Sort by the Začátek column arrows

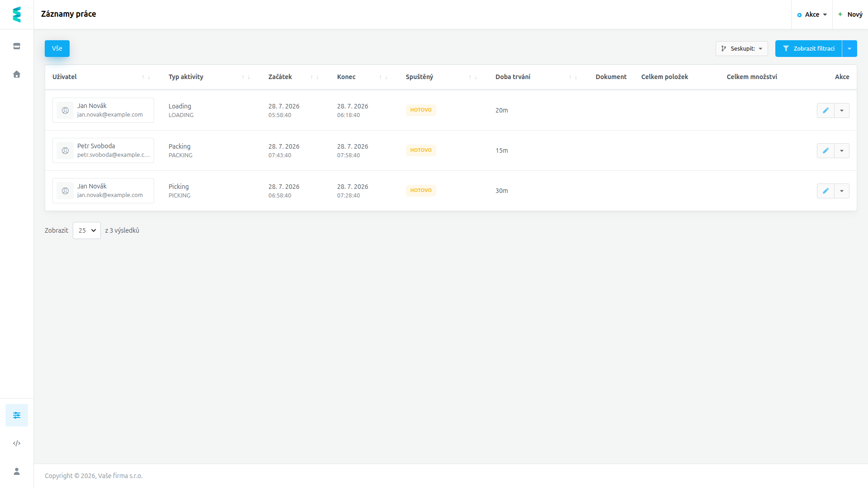point(315,77)
